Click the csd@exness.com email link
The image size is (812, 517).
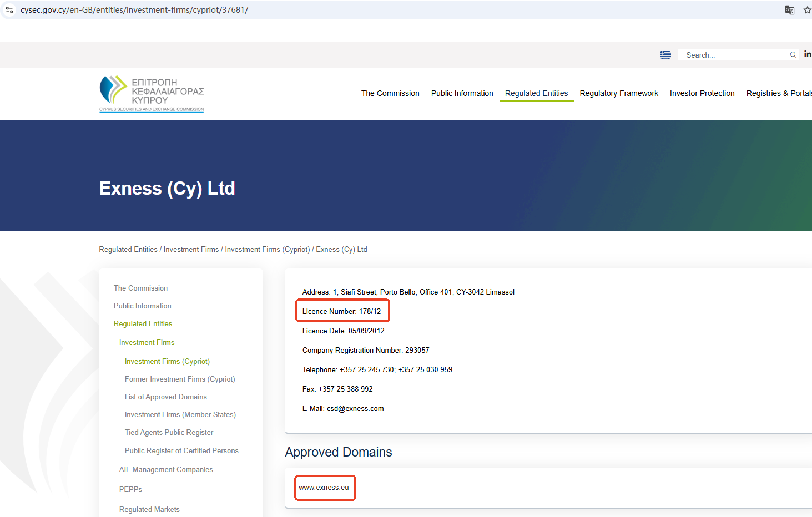pyautogui.click(x=355, y=409)
